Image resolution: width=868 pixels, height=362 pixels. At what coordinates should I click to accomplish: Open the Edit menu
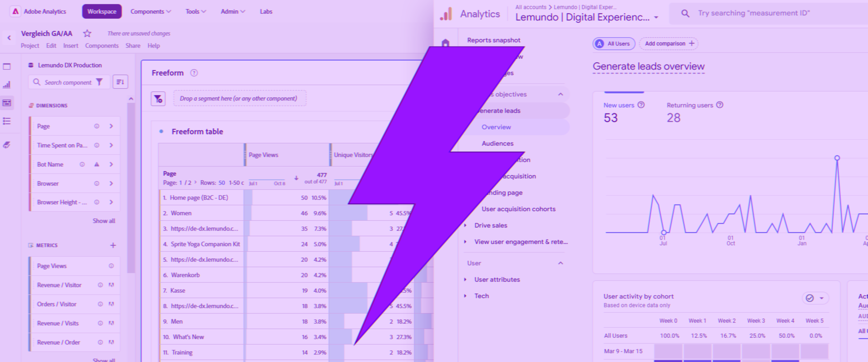51,45
